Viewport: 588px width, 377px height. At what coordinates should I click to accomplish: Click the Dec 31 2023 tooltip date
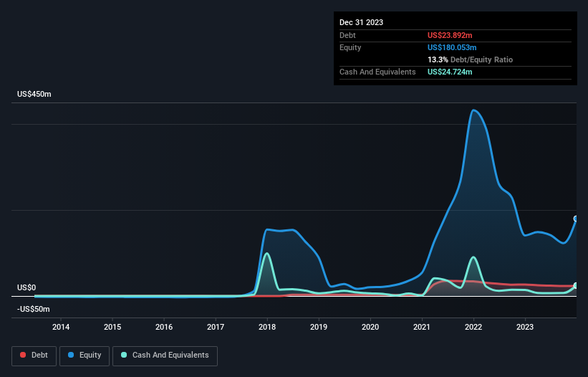point(361,22)
